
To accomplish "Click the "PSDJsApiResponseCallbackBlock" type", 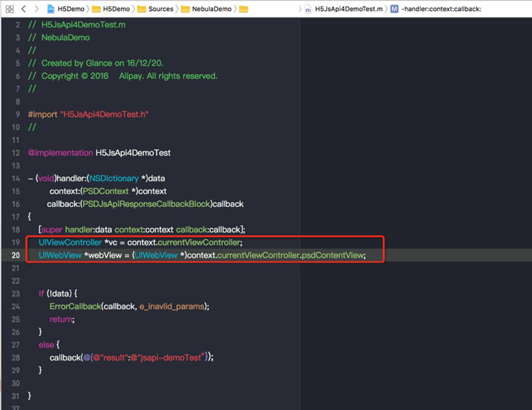I will 146,204.
